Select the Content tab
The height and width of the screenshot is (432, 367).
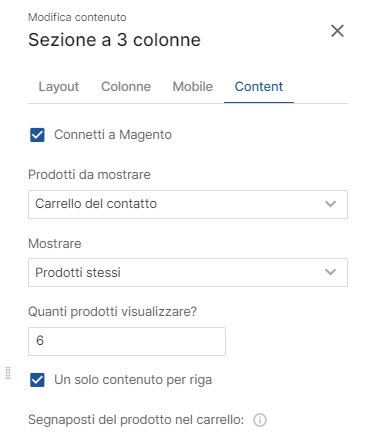click(x=259, y=87)
